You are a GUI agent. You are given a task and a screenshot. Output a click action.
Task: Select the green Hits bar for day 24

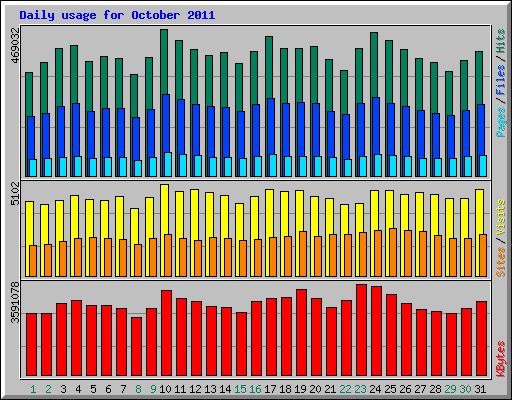point(374,65)
